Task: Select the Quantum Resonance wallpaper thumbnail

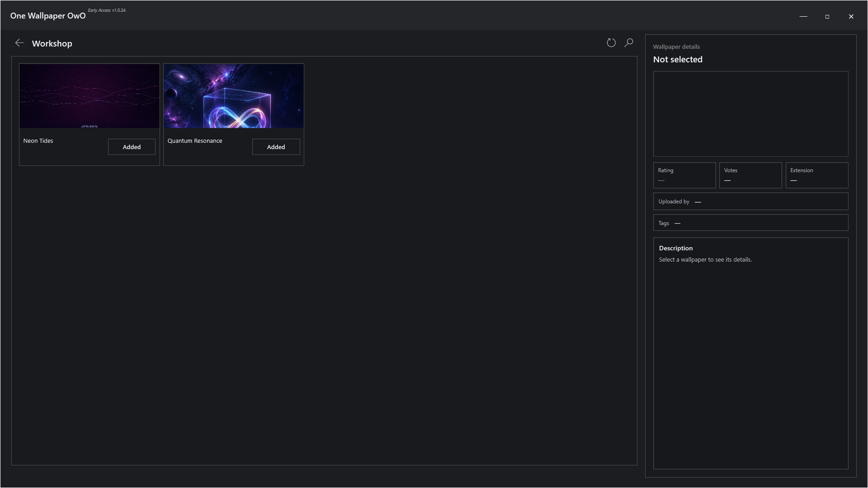Action: (234, 96)
